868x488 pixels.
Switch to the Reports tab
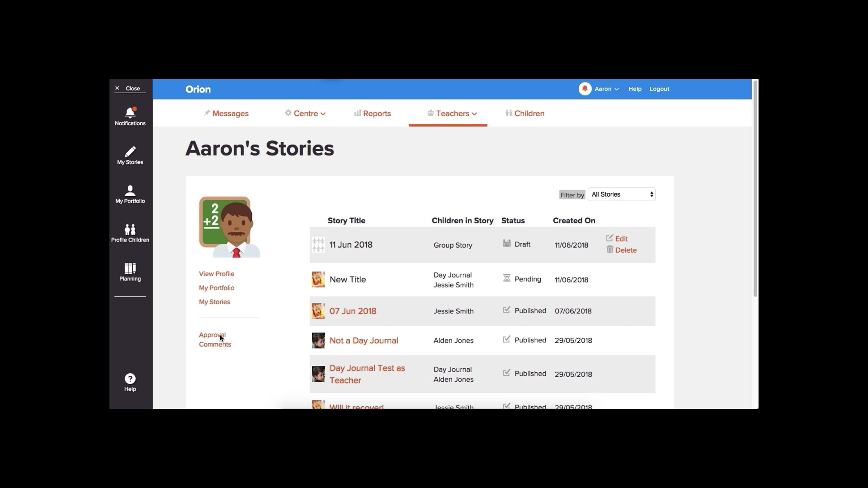coord(376,114)
